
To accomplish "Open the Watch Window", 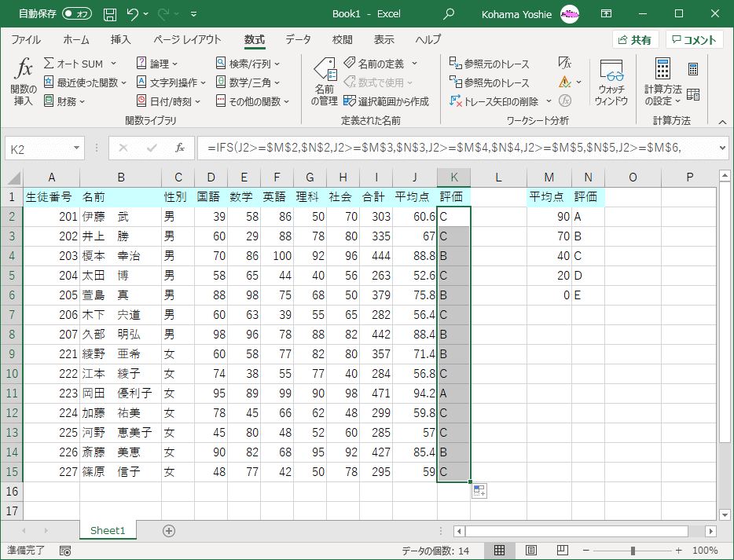I will pyautogui.click(x=611, y=82).
